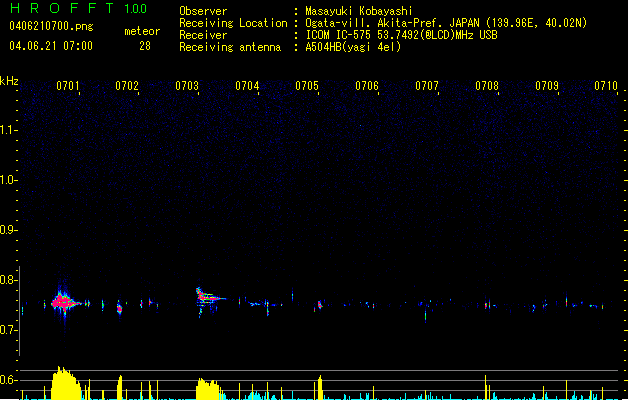Click the 0.7 kHz frequency tick label
This screenshot has height=400, width=629.
(x=8, y=330)
